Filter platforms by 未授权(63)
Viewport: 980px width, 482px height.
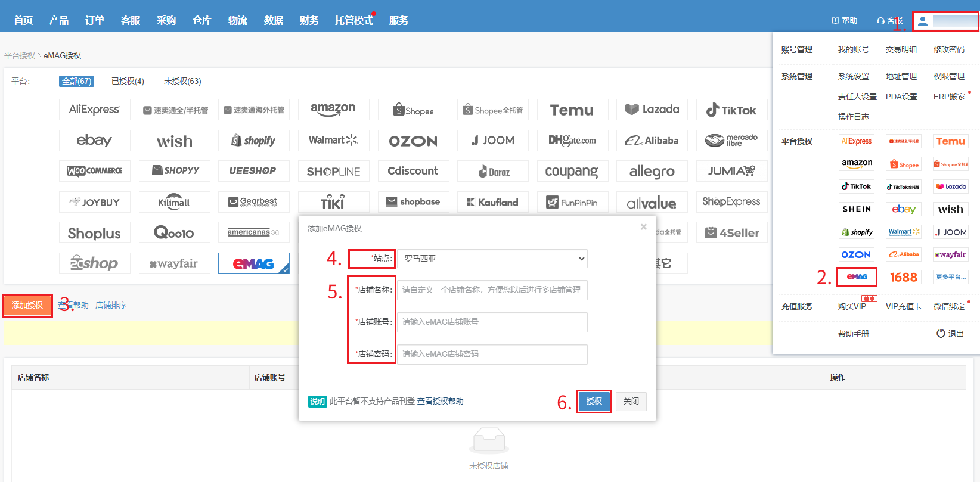[182, 81]
